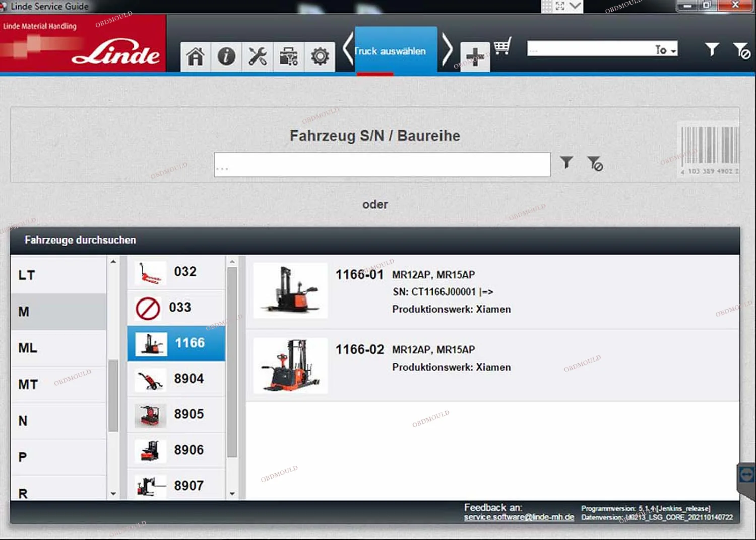Clear filter beside serial number field
This screenshot has height=540, width=756.
coord(595,163)
